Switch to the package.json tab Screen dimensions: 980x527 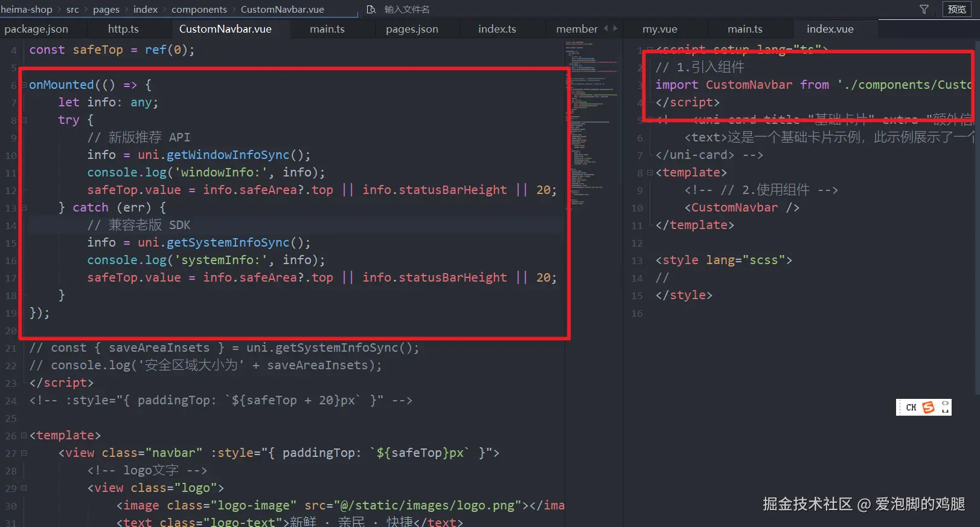pyautogui.click(x=36, y=29)
